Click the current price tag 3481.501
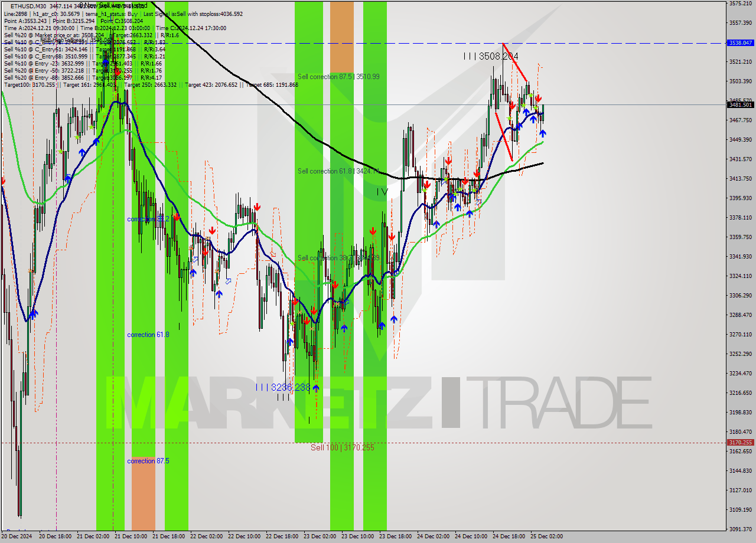756x543 pixels. (x=740, y=104)
